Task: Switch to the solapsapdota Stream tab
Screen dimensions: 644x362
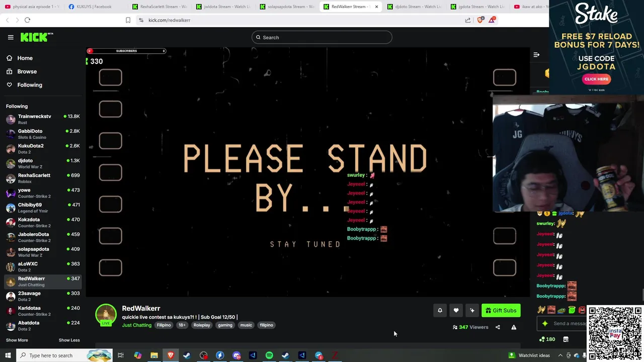Action: click(x=287, y=7)
